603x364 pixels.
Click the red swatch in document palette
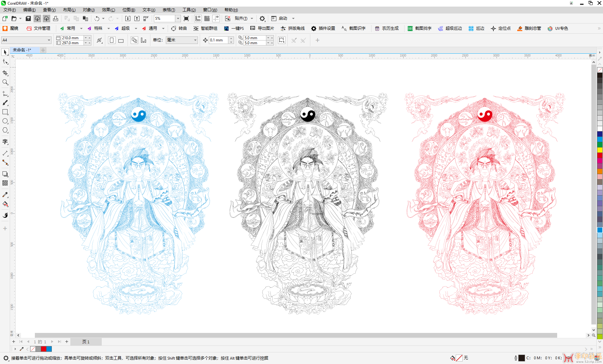[x=44, y=349]
